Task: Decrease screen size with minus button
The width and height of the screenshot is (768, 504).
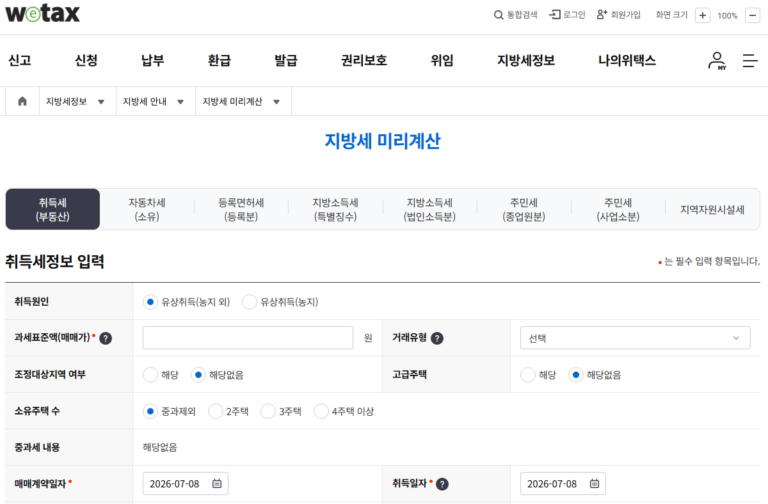Action: (752, 15)
